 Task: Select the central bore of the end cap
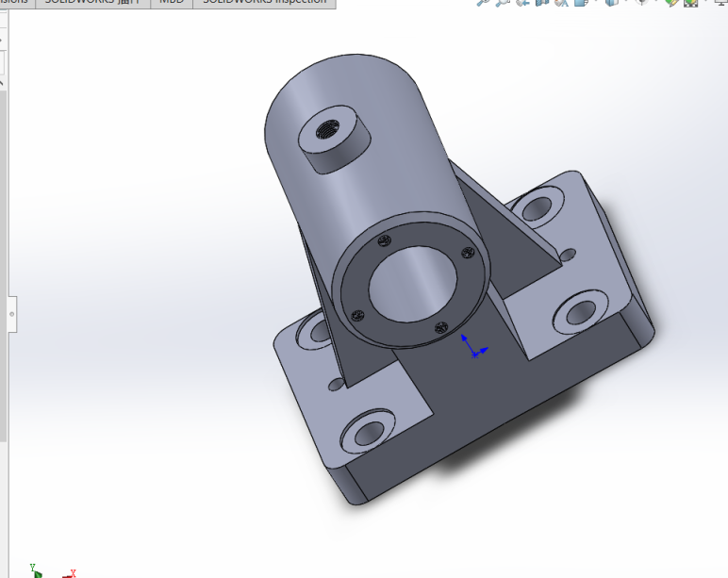coord(413,284)
